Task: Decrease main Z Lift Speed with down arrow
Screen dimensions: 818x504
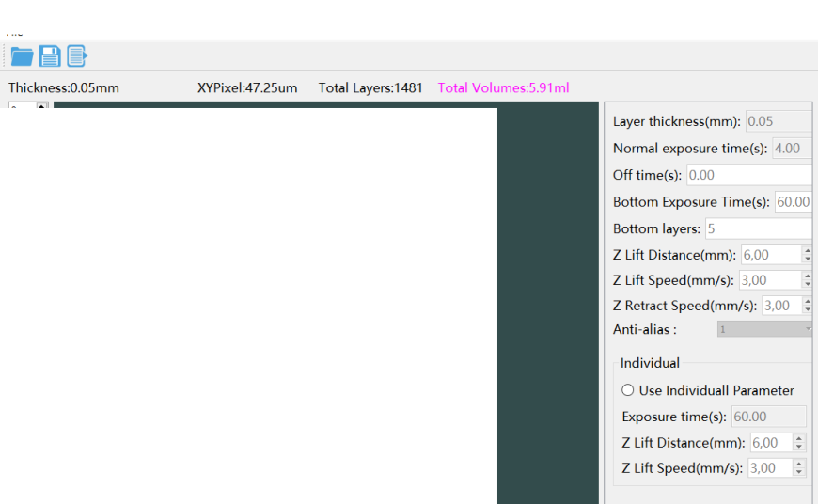Action: click(807, 284)
